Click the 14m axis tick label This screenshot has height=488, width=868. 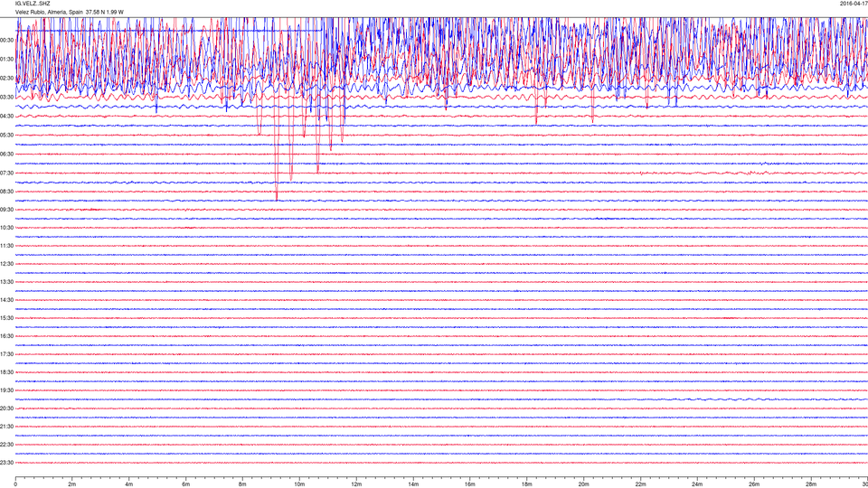point(413,484)
